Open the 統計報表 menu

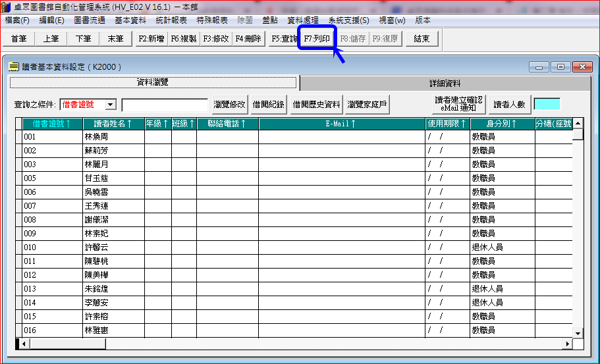click(x=171, y=20)
